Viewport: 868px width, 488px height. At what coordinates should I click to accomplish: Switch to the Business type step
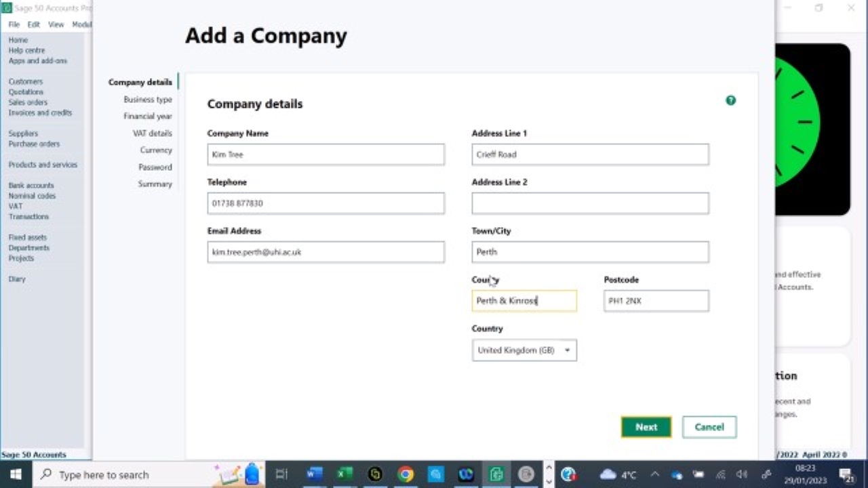(148, 99)
